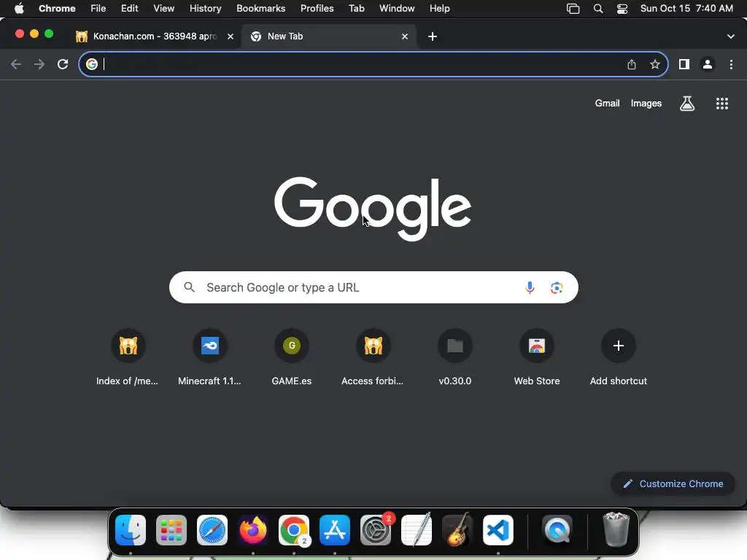Launch Safari from the Dock
The image size is (747, 560).
(212, 530)
